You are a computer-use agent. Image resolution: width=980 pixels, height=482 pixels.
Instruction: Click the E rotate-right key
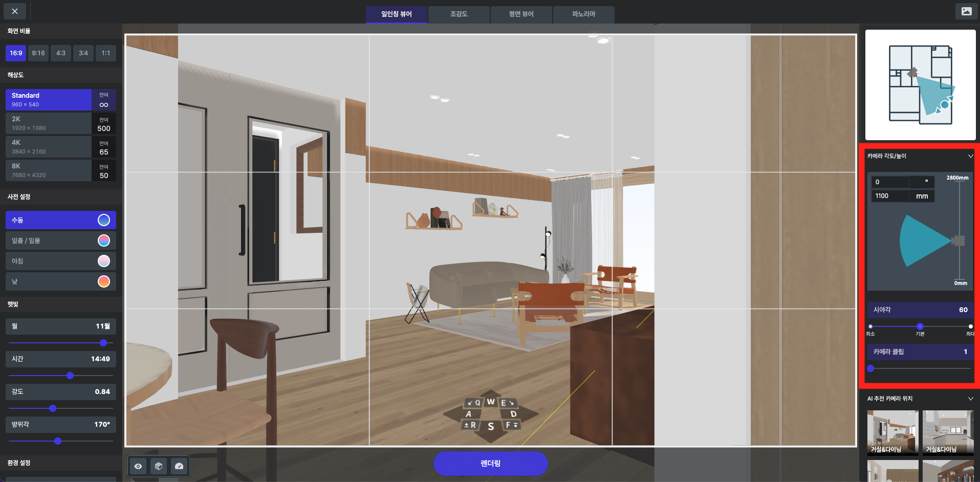(x=507, y=403)
